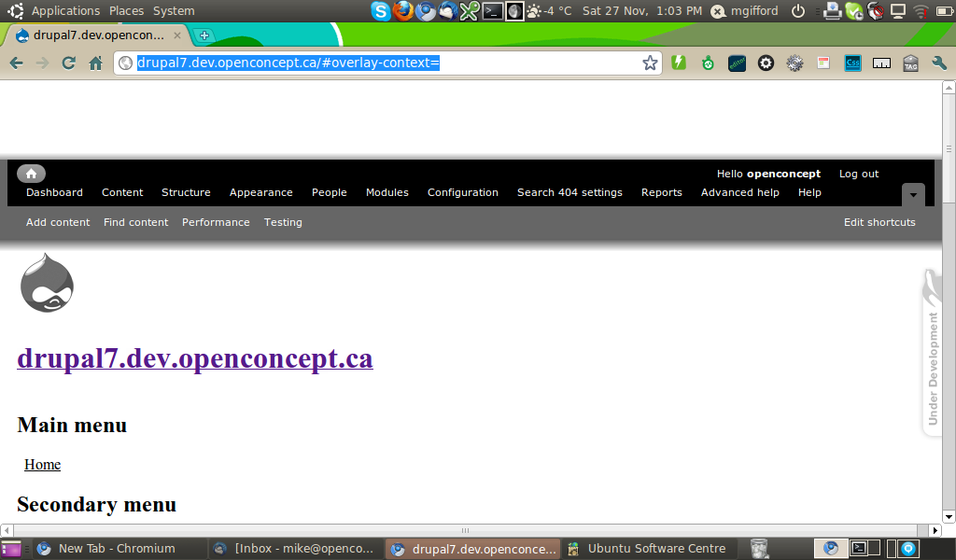
Task: Click the grey gear extension icon
Action: pos(794,63)
